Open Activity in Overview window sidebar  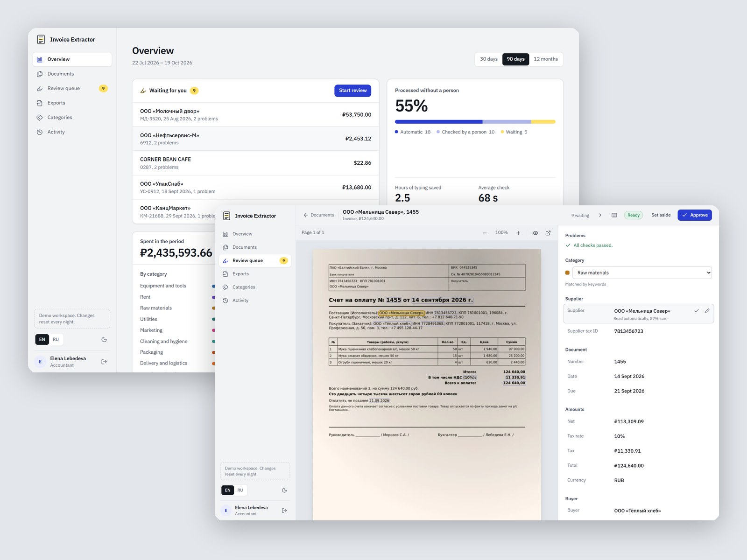click(x=72, y=132)
